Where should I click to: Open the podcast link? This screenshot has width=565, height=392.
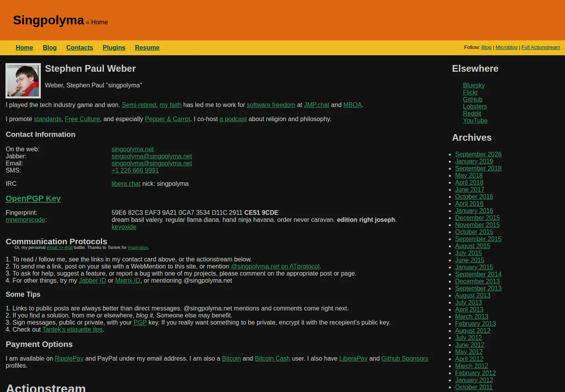tap(233, 119)
